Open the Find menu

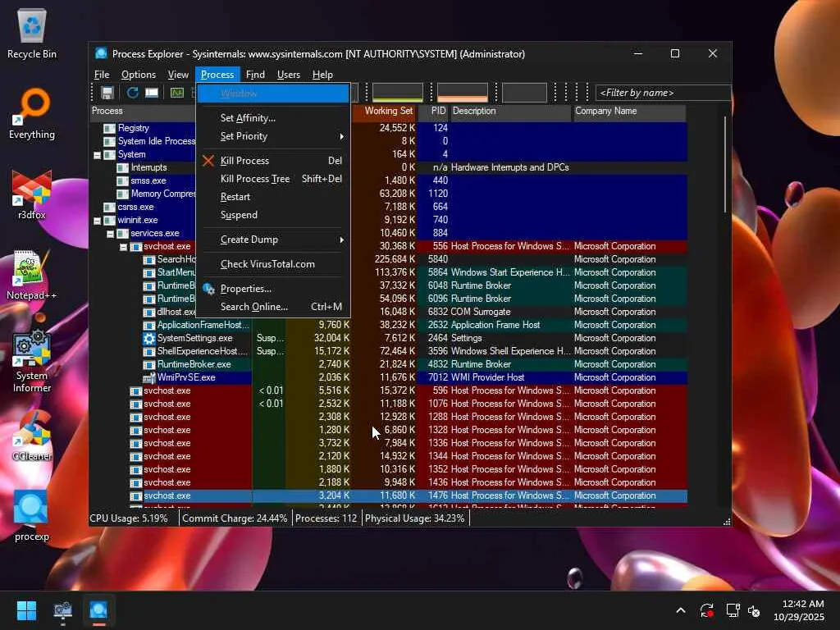[255, 75]
